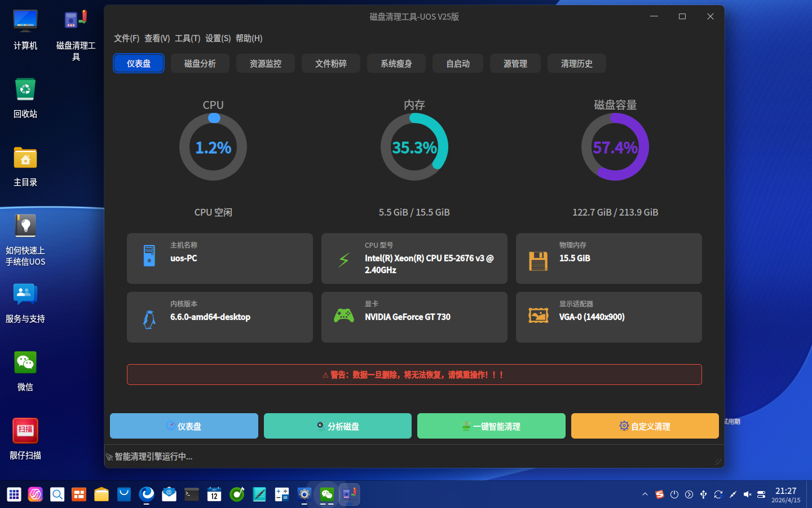Open the 系统瘦身 tab
812x508 pixels.
396,63
